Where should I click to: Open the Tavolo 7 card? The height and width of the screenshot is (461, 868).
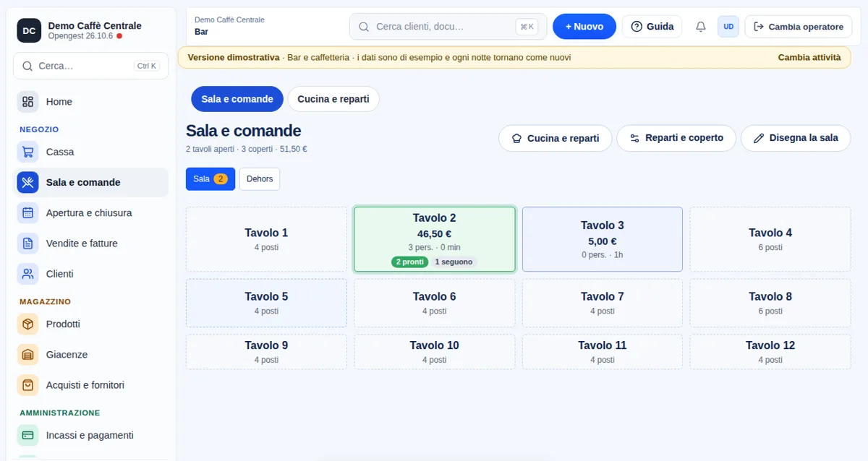[603, 303]
